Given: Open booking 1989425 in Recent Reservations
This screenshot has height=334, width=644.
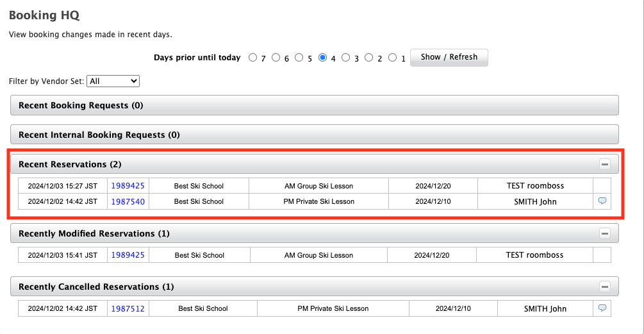Looking at the screenshot, I should [128, 186].
